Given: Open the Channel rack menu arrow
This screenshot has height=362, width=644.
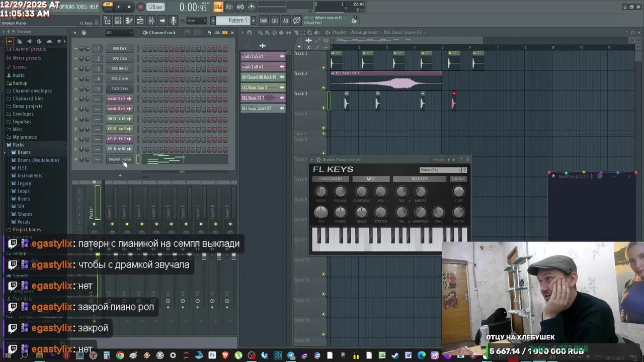Looking at the screenshot, I should point(75,33).
